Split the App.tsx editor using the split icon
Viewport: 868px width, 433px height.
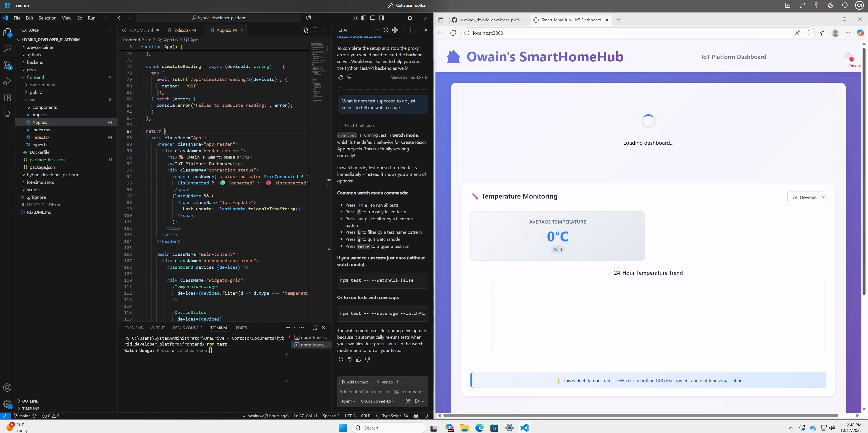click(315, 30)
